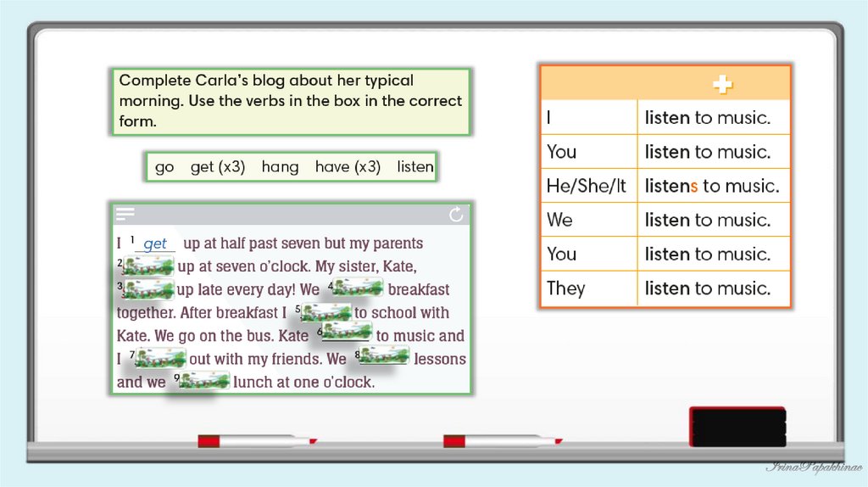Reveal the hidden answer for blank 8
Viewport: 868px width, 487px height.
click(x=385, y=355)
